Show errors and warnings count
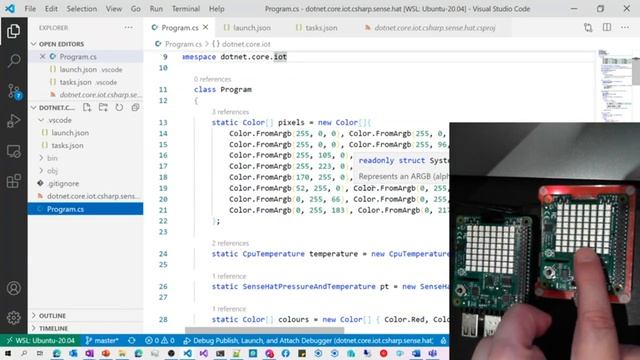This screenshot has width=640, height=360. tap(160, 340)
